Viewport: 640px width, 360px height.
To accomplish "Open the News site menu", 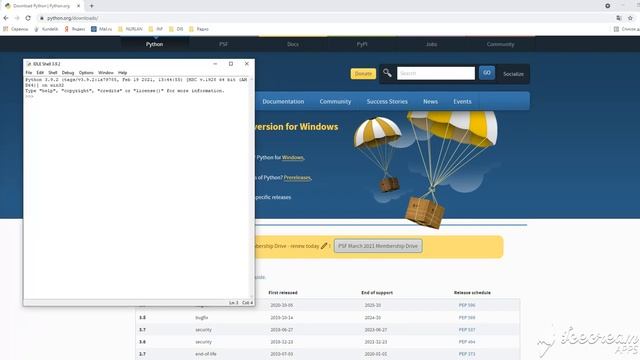I will (x=430, y=101).
